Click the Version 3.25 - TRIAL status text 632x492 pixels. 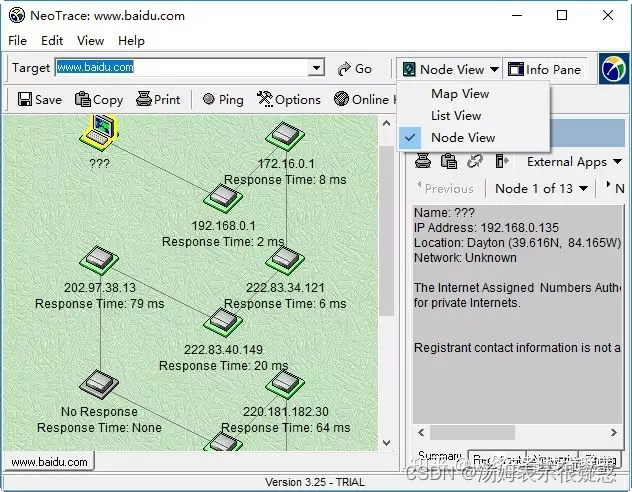click(x=315, y=482)
